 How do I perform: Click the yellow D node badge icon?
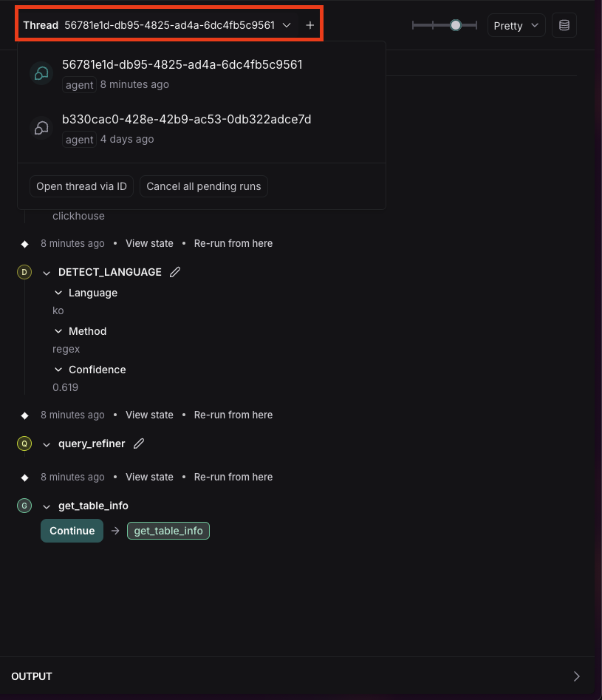tap(24, 272)
